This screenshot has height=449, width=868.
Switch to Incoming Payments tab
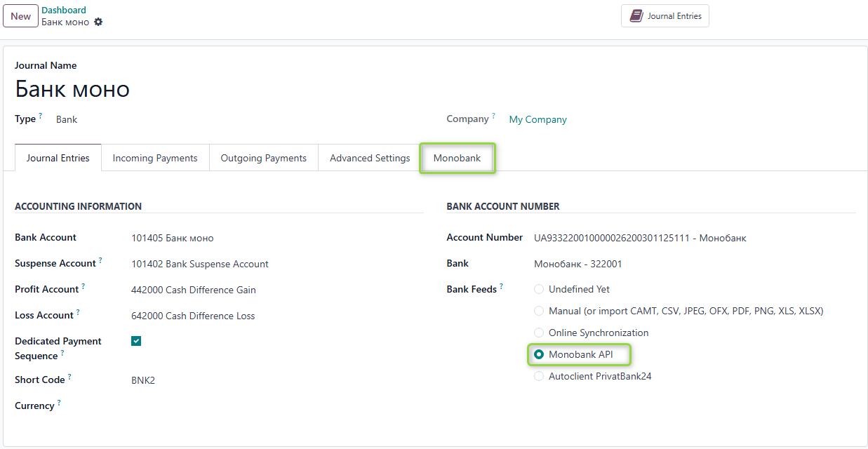(155, 158)
